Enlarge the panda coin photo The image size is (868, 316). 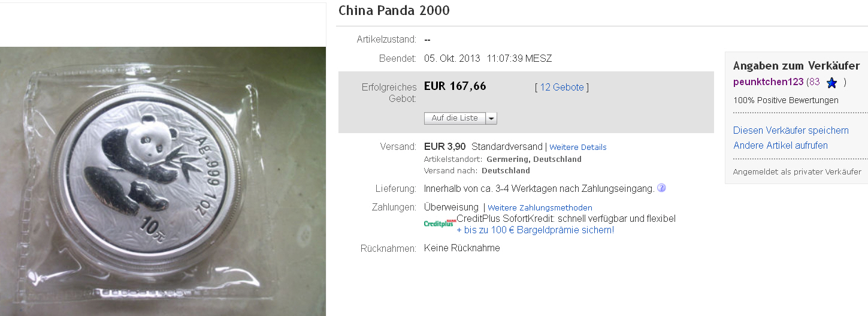(163, 181)
